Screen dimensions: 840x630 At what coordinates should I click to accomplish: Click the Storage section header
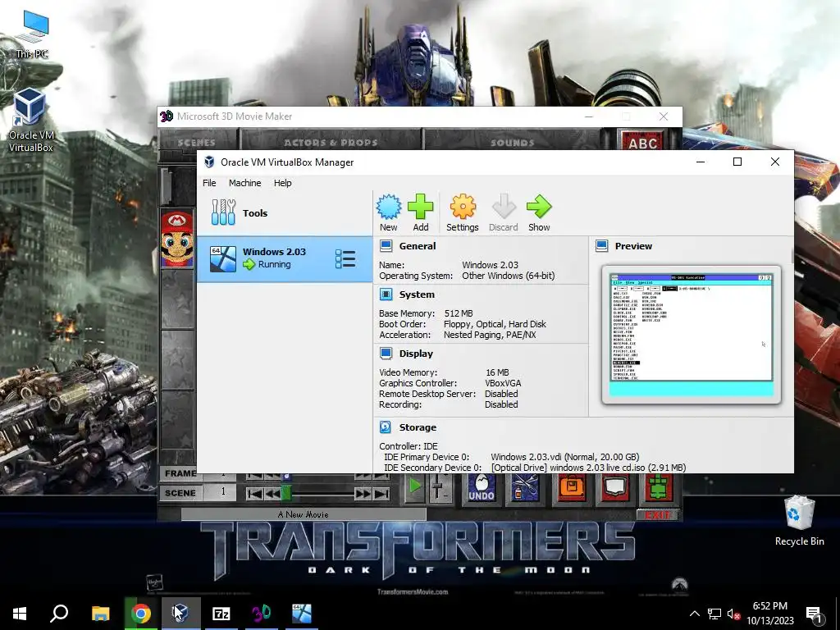(x=418, y=427)
